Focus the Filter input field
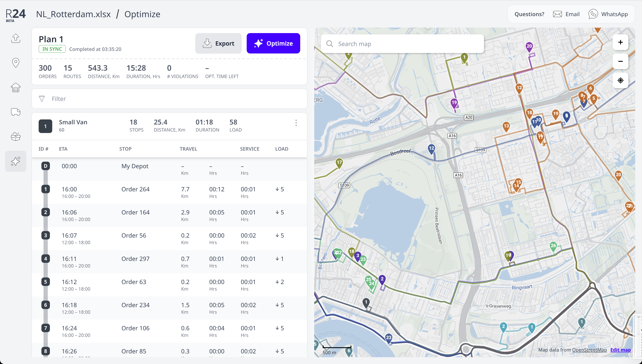The image size is (642, 364). (169, 99)
